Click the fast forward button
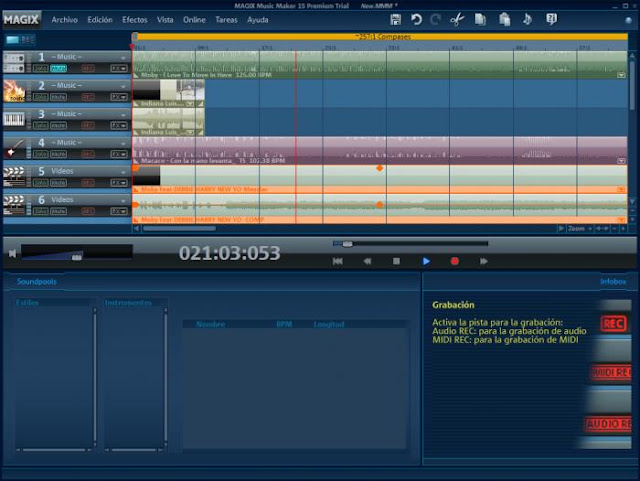 (484, 261)
